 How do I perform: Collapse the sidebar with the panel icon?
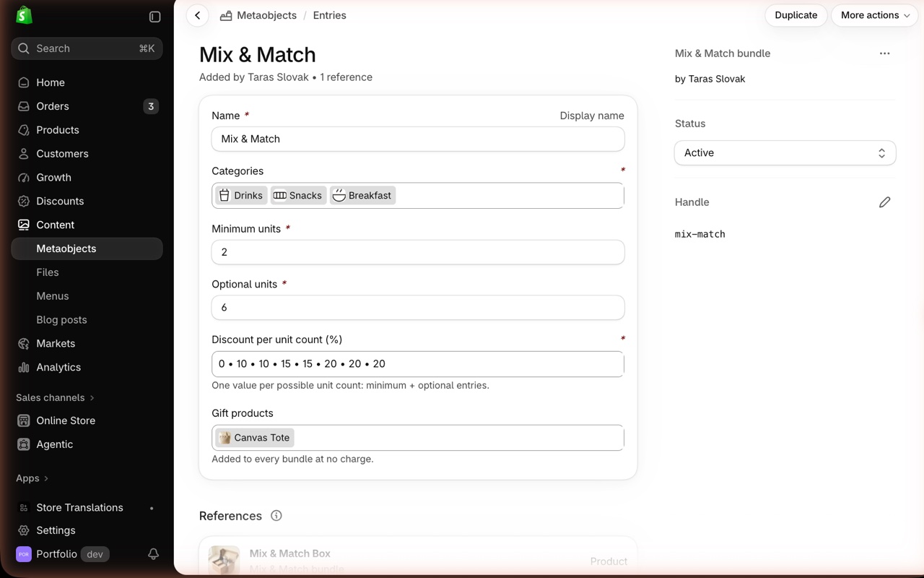tap(154, 17)
